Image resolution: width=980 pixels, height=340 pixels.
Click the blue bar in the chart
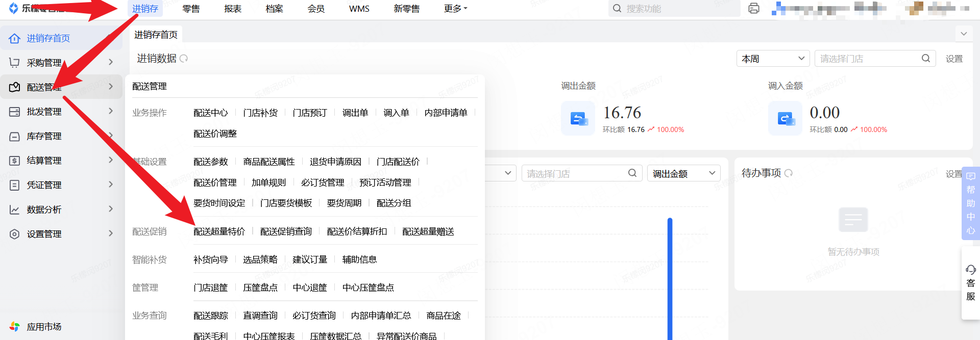pyautogui.click(x=670, y=278)
